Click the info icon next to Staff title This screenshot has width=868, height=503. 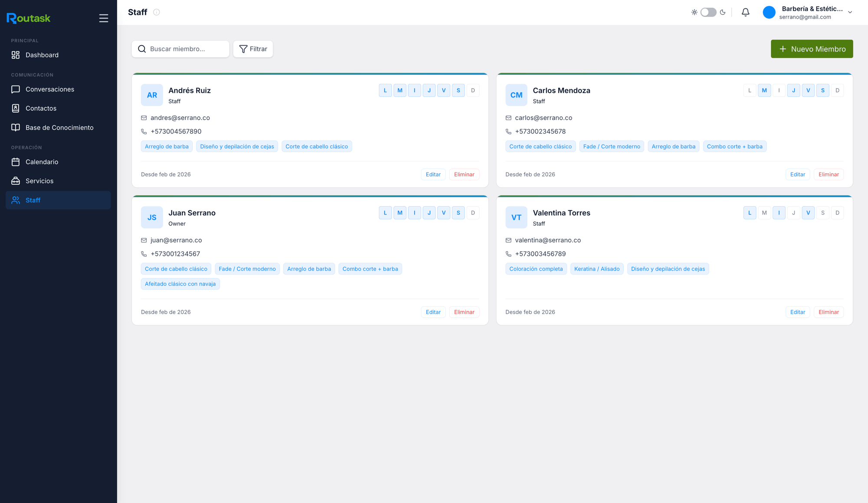tap(157, 12)
